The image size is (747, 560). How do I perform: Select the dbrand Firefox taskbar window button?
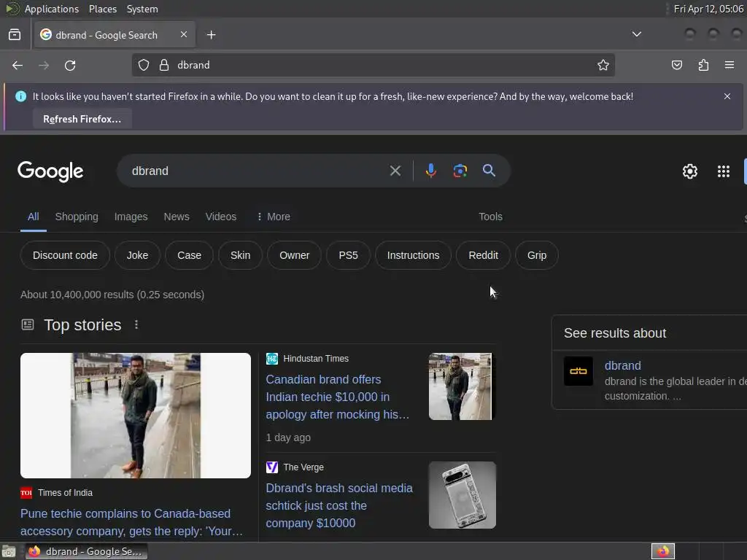tap(87, 551)
